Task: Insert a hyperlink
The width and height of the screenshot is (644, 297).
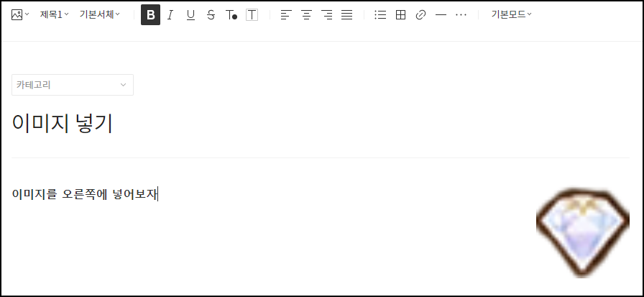Action: pos(420,15)
